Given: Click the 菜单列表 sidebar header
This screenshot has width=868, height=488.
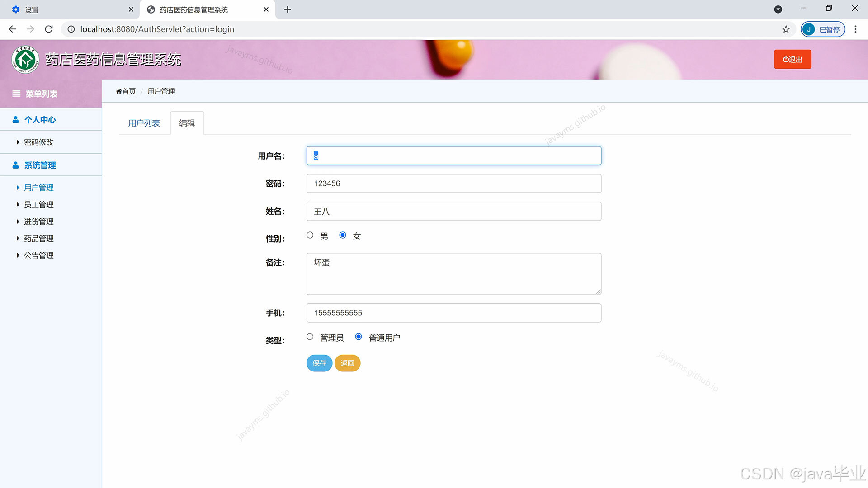Looking at the screenshot, I should 42,94.
